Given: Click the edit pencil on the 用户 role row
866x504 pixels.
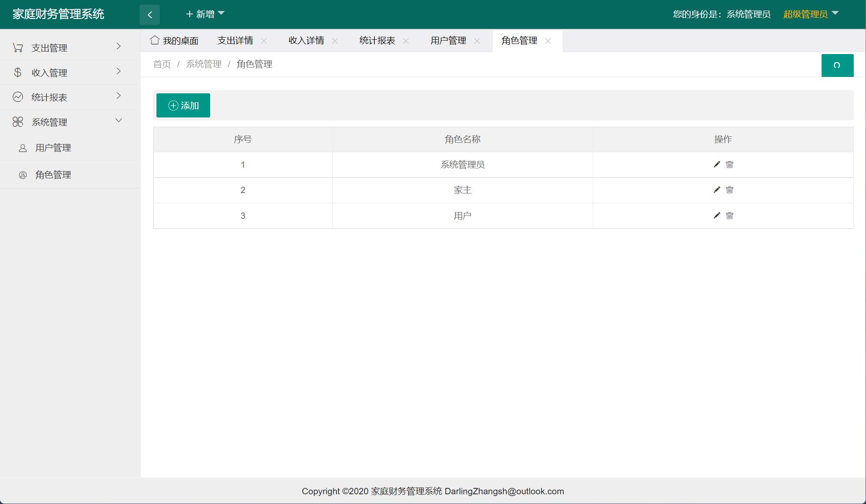Looking at the screenshot, I should 716,215.
